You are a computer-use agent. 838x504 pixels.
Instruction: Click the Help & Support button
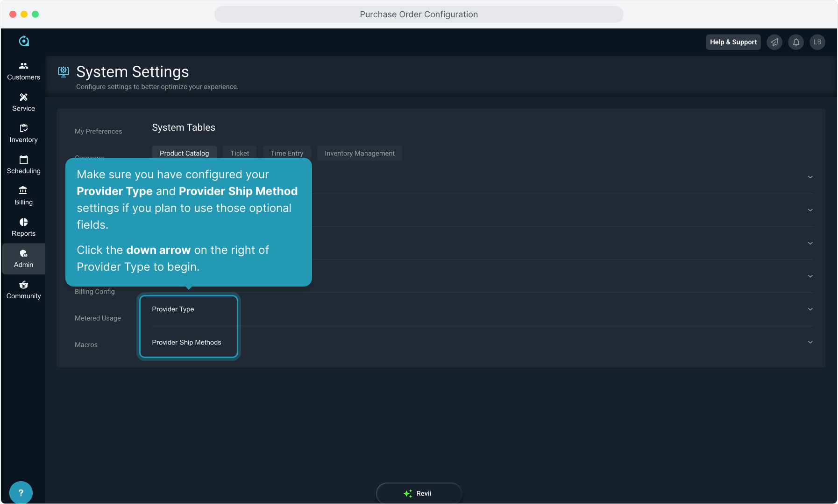point(733,42)
